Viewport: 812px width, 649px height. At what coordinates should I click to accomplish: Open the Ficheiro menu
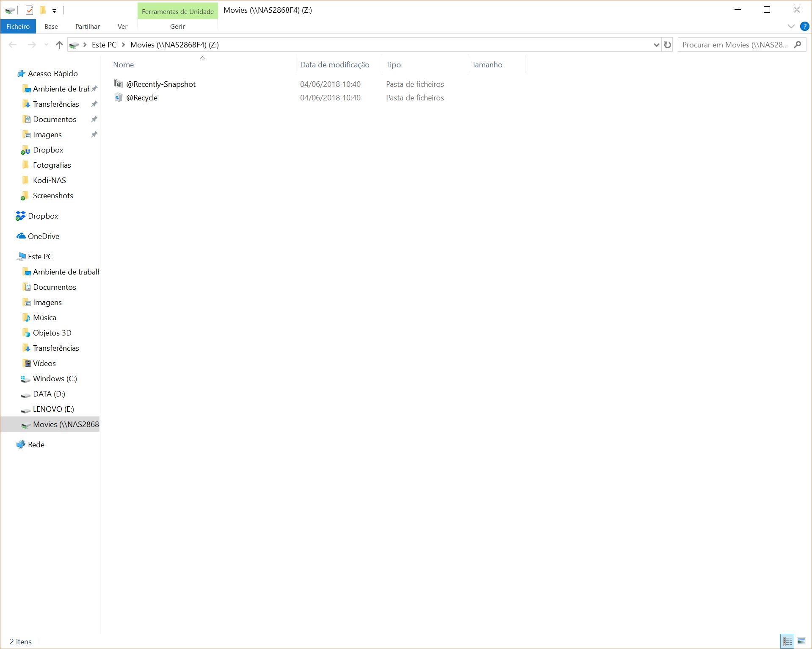point(18,26)
